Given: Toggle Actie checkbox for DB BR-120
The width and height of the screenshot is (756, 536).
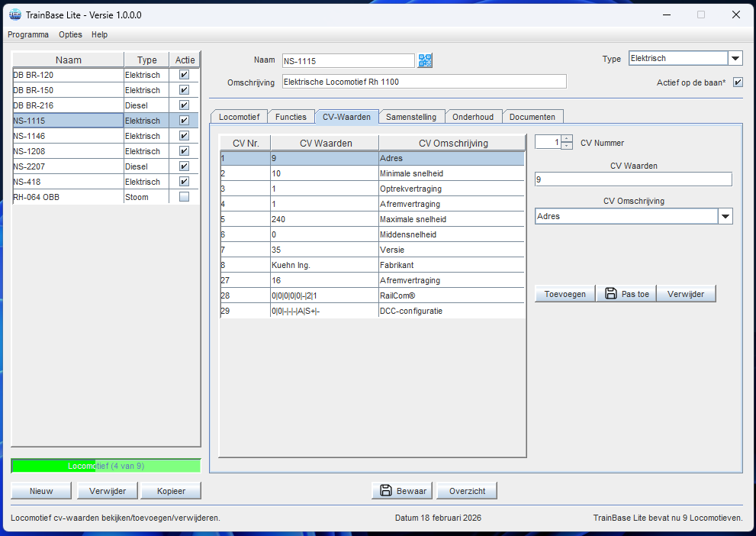Looking at the screenshot, I should point(184,75).
